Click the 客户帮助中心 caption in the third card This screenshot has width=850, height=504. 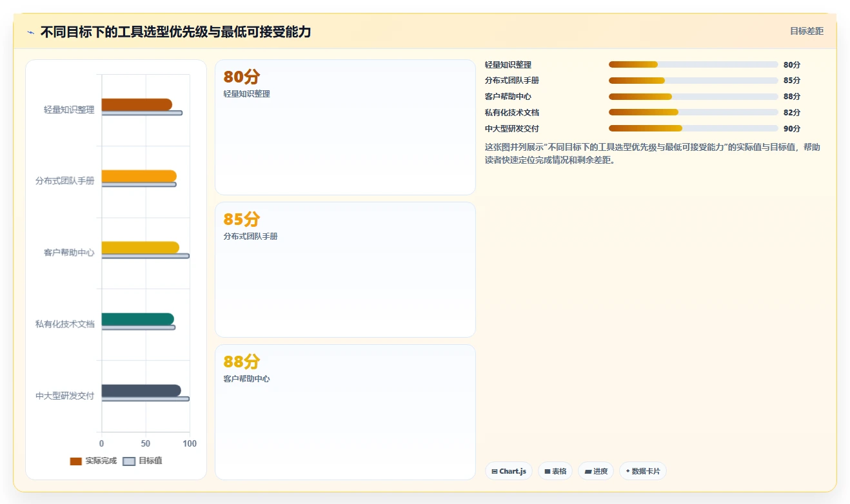[246, 379]
